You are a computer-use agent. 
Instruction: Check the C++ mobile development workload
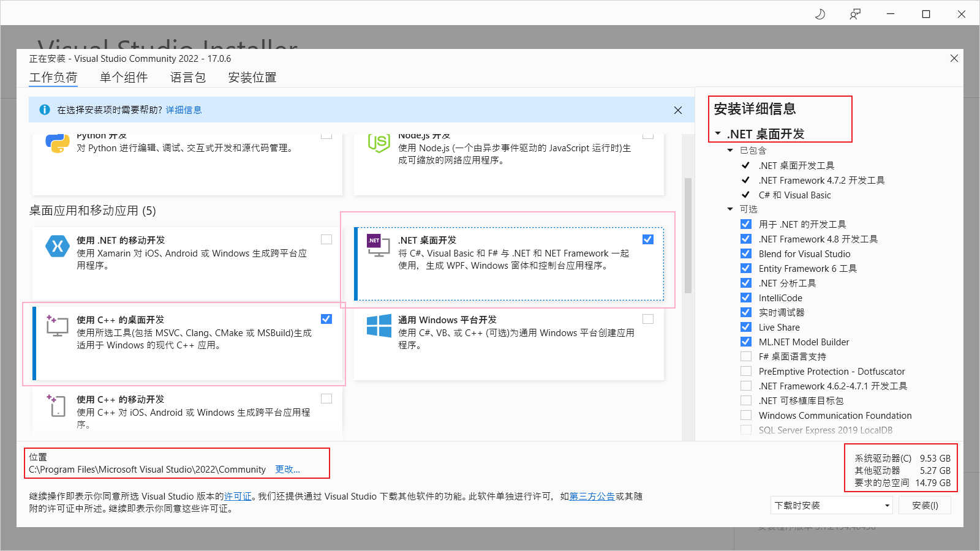coord(326,399)
